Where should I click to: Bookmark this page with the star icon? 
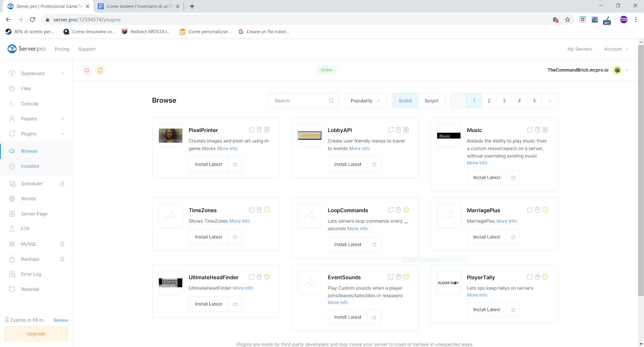pos(568,19)
